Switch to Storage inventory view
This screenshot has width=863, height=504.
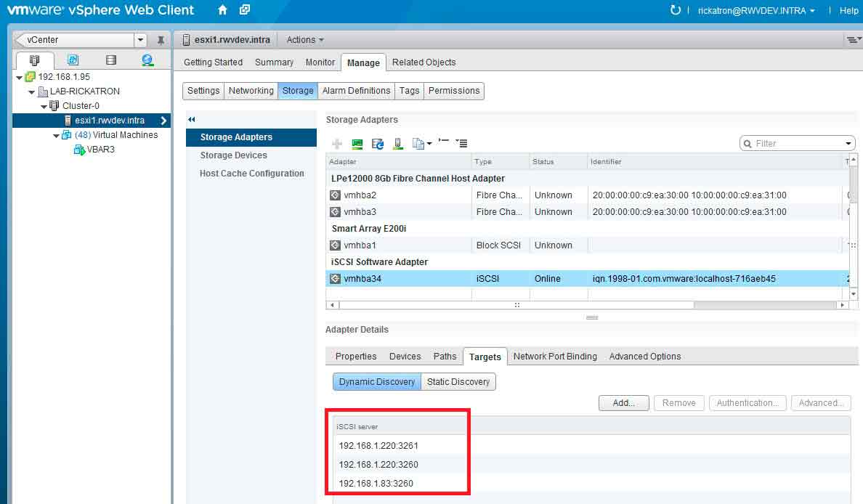click(x=110, y=60)
